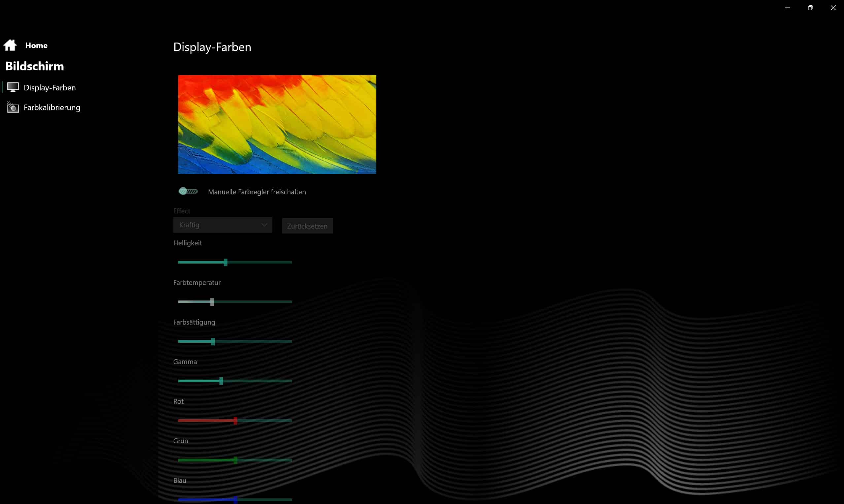The image size is (844, 504).
Task: Open the Display-Farben sidebar entry
Action: [x=50, y=88]
